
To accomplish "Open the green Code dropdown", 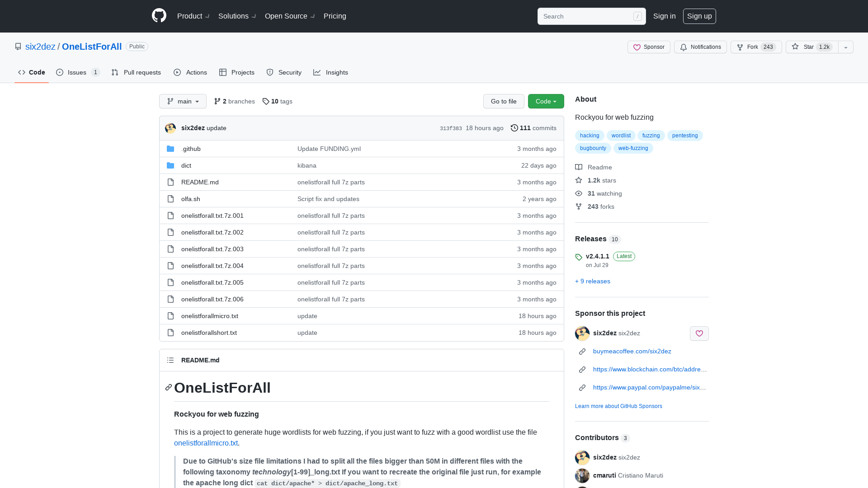I will (546, 101).
